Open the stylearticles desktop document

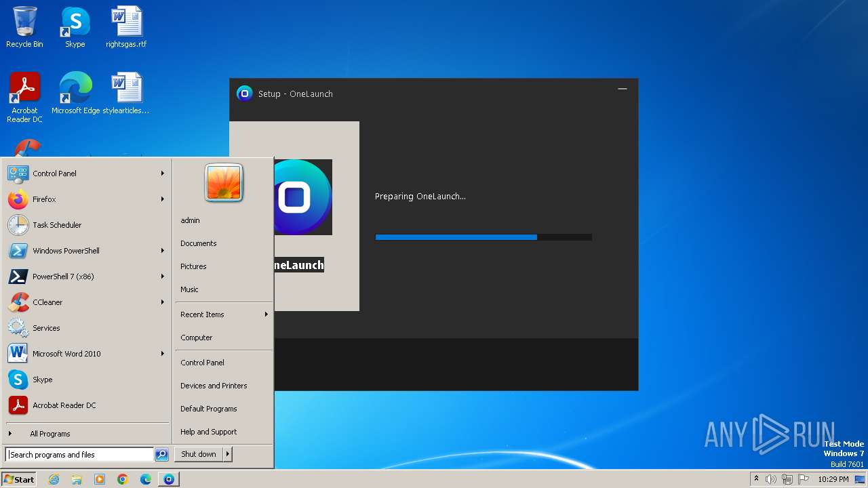(126, 94)
